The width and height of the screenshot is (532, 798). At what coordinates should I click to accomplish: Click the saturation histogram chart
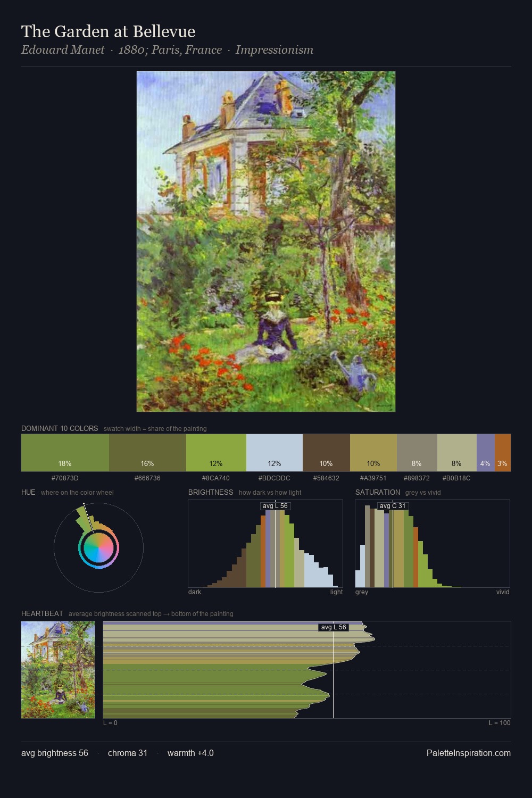point(433,544)
